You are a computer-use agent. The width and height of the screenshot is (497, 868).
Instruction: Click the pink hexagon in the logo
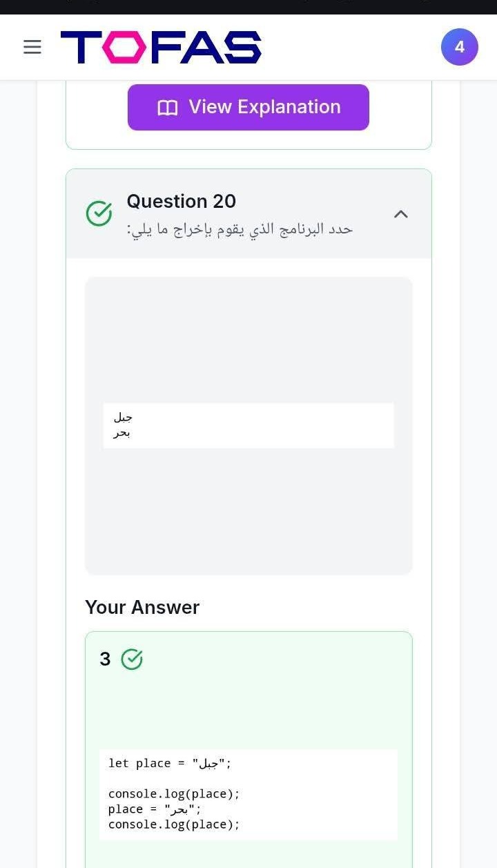(124, 47)
